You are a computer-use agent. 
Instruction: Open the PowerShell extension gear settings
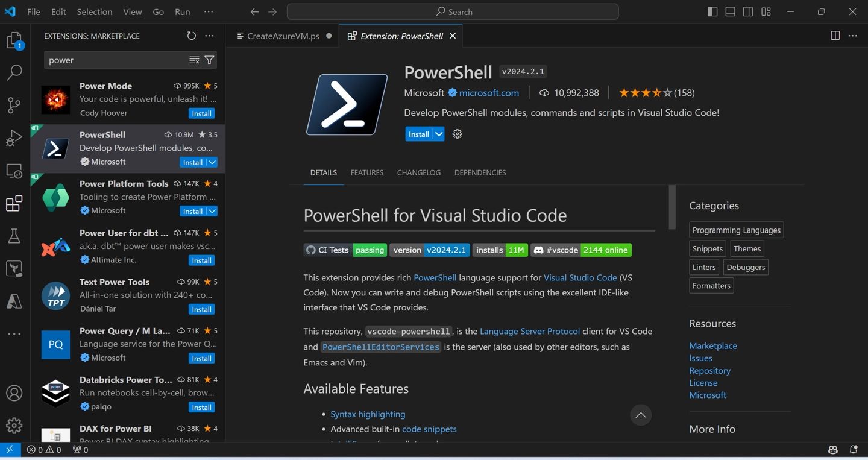click(x=458, y=134)
